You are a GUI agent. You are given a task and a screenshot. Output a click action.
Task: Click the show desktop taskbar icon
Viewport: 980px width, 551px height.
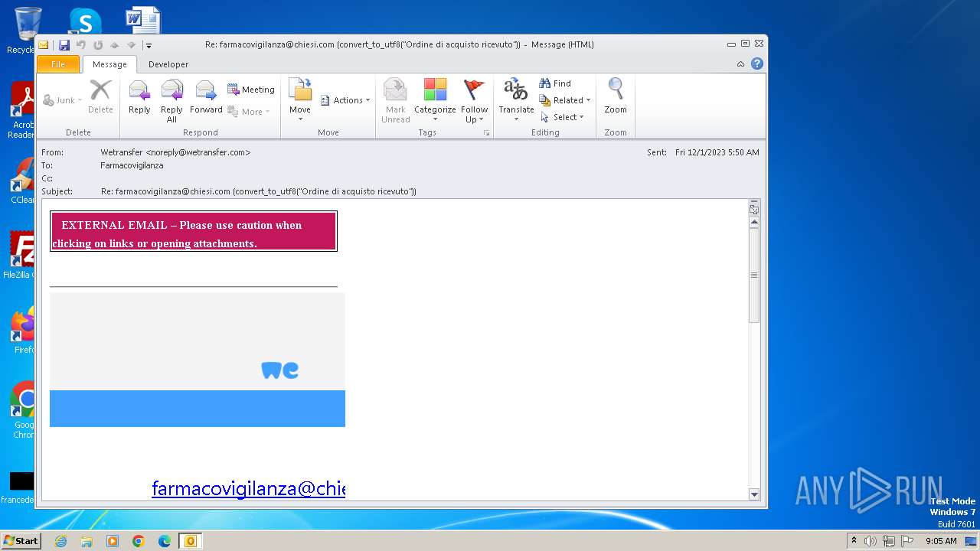click(971, 541)
